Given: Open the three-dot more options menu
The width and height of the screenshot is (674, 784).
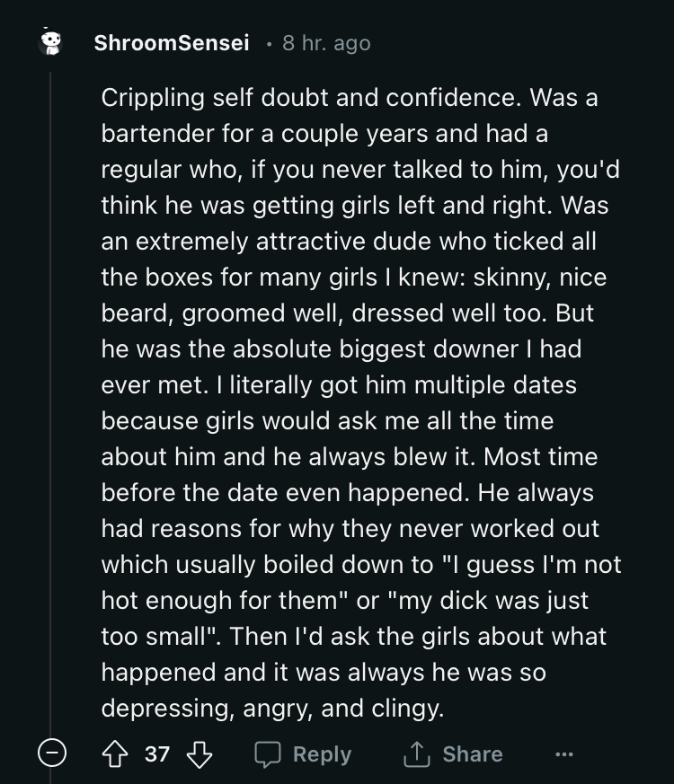Looking at the screenshot, I should tap(564, 754).
